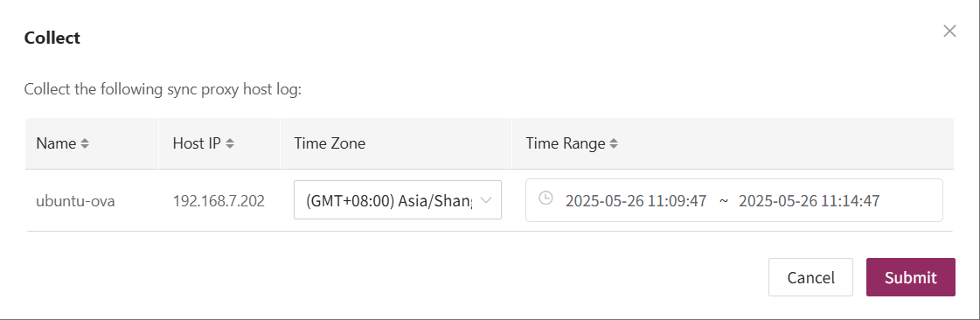Click the tilde separator between date values
The height and width of the screenshot is (320, 980).
(x=723, y=201)
